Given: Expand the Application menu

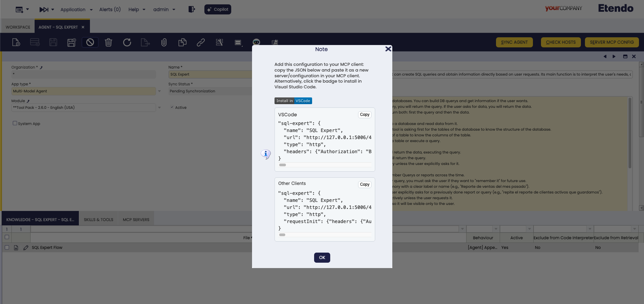Looking at the screenshot, I should (x=76, y=9).
